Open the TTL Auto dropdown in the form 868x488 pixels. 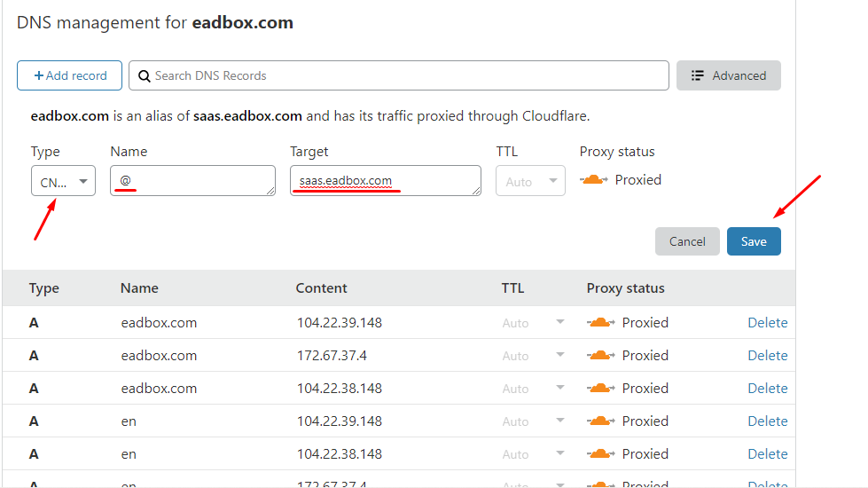pos(530,181)
